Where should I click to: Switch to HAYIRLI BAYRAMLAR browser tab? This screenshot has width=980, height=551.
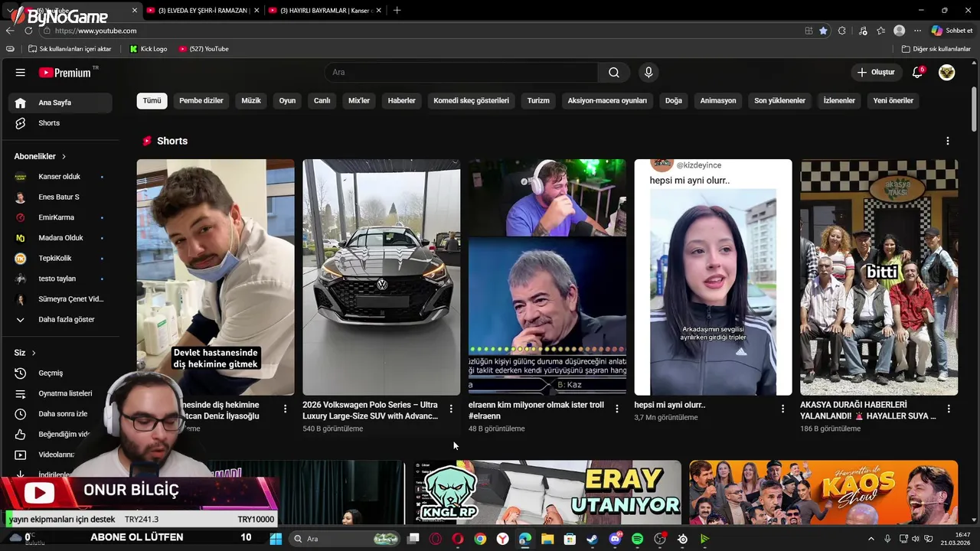[325, 11]
